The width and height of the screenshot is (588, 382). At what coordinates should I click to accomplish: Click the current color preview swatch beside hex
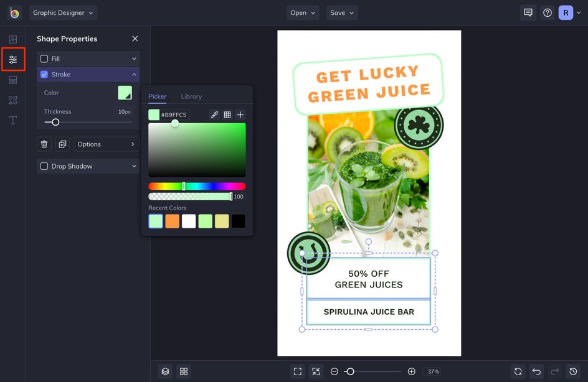point(154,114)
